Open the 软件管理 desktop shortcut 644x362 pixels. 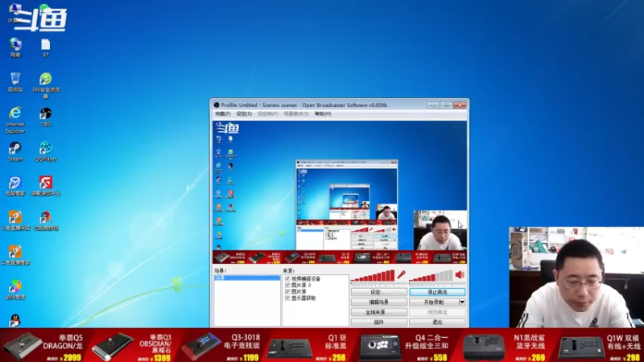[15, 290]
